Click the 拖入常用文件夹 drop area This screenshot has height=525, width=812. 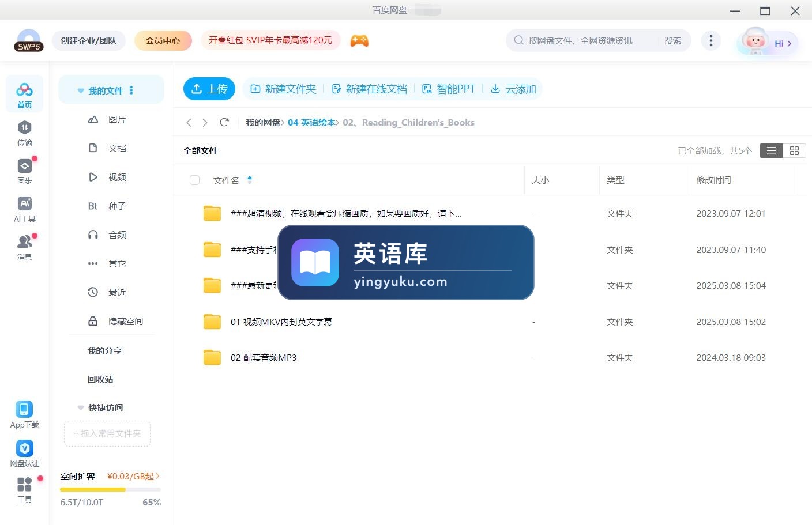(x=107, y=433)
